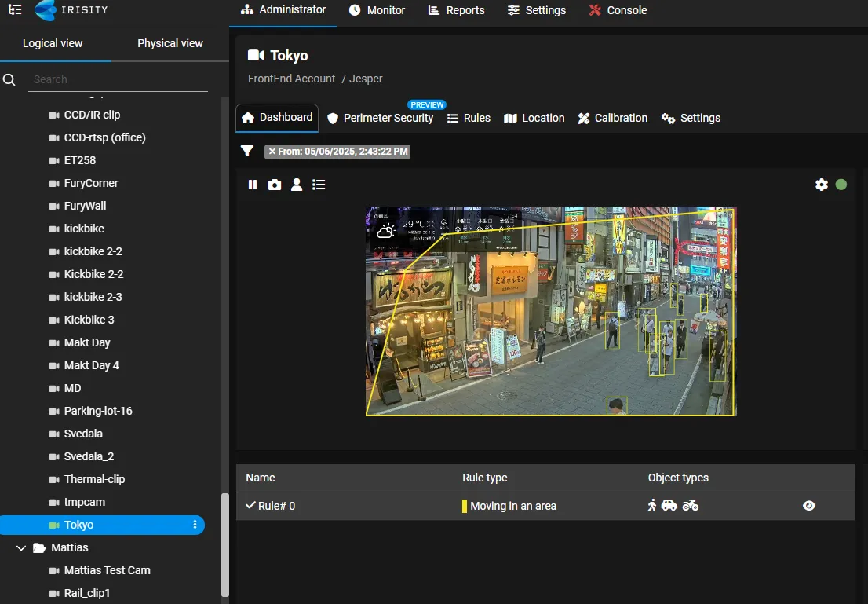
Task: Open the Perimeter Security tab
Action: pyautogui.click(x=381, y=118)
